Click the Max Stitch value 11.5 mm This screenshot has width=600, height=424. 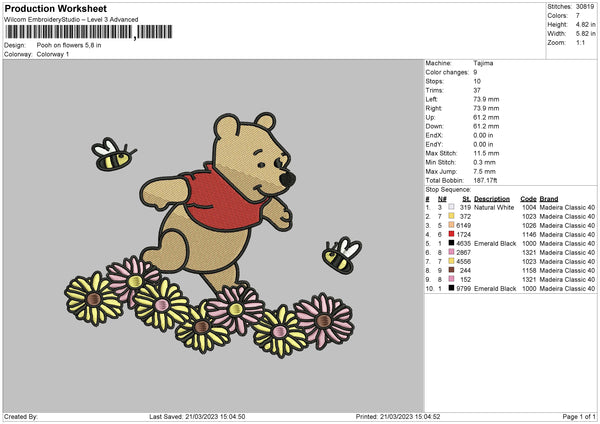tap(486, 153)
